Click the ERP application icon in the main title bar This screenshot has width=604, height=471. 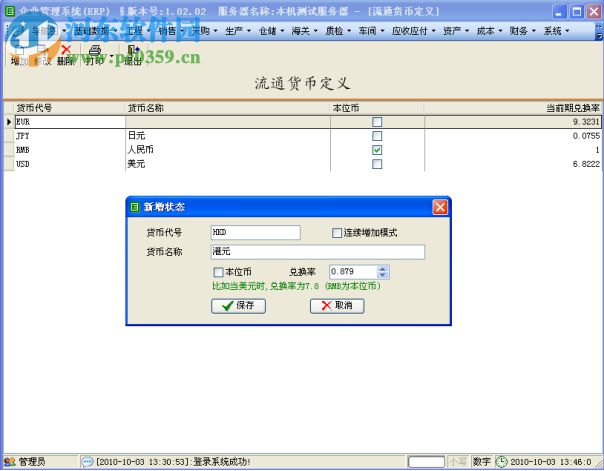pyautogui.click(x=10, y=11)
